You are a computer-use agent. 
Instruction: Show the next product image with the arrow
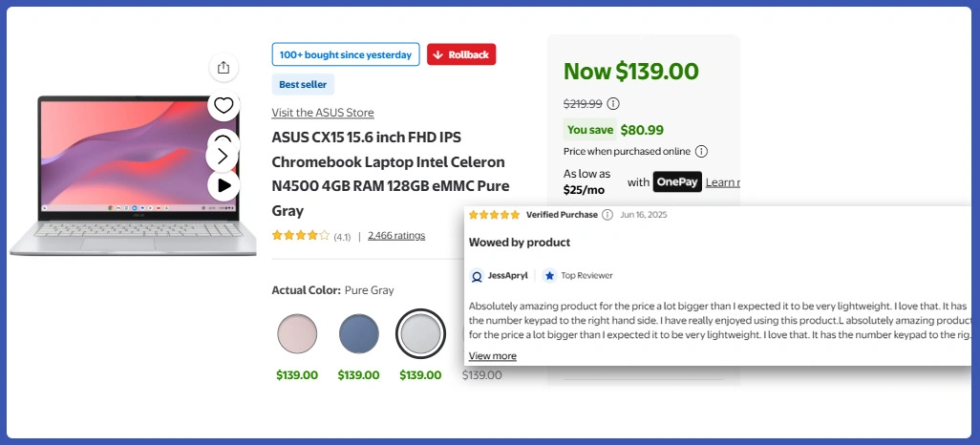tap(223, 155)
